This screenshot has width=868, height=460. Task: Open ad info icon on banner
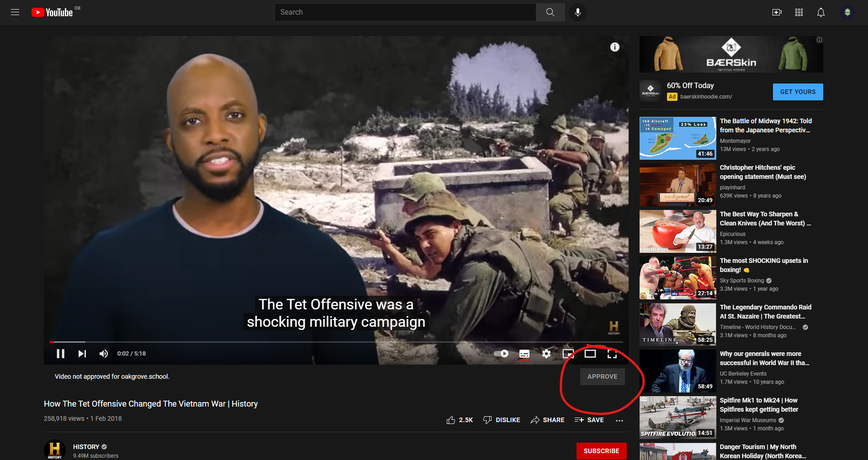(820, 40)
